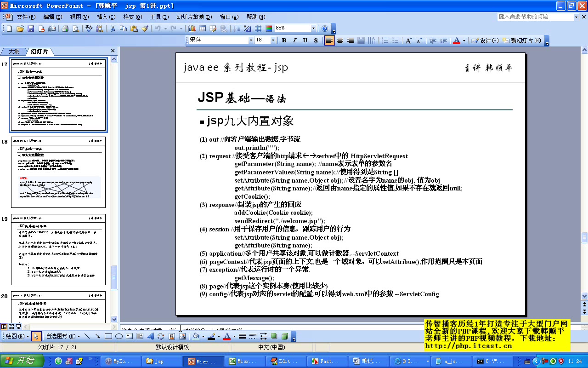Click the 新幻灯片 New Slide button
Viewport: 588px width, 368px height.
coord(522,40)
